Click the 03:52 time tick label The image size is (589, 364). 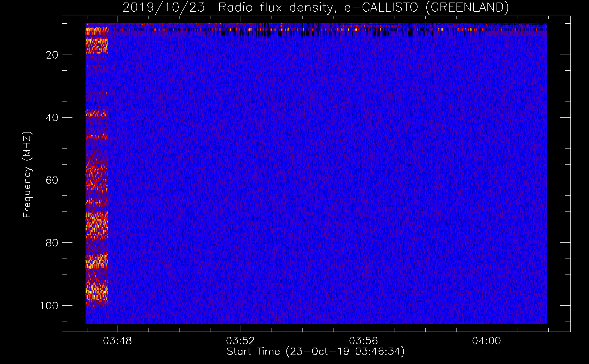(241, 341)
